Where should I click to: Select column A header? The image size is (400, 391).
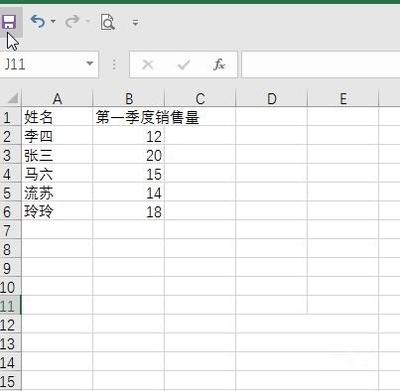point(57,99)
